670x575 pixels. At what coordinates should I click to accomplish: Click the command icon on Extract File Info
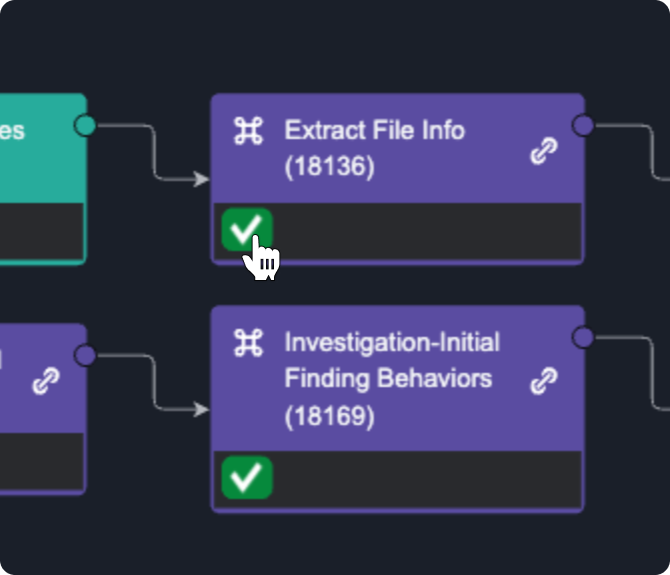[248, 131]
